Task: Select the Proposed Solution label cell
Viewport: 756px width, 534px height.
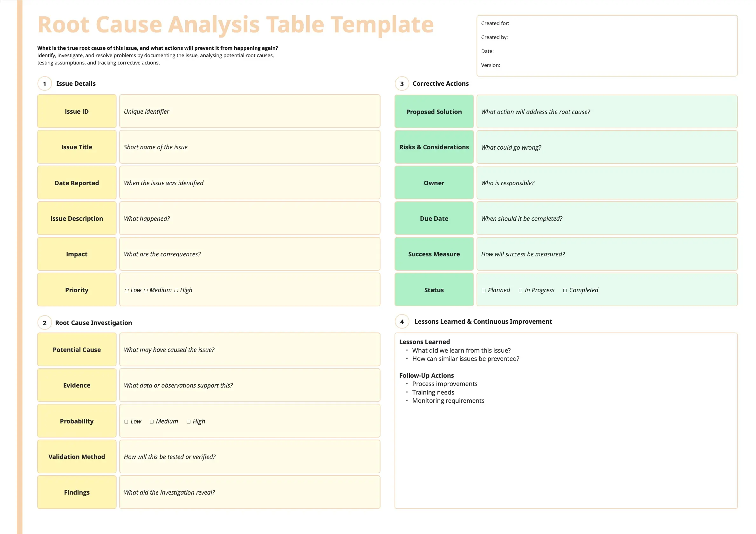Action: tap(434, 112)
